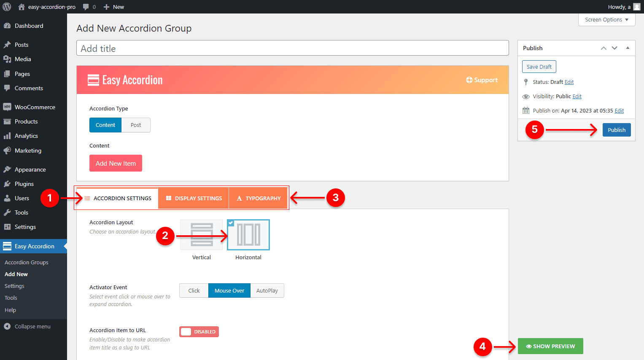Open the Screen Options dropdown
The width and height of the screenshot is (644, 360).
click(x=606, y=19)
